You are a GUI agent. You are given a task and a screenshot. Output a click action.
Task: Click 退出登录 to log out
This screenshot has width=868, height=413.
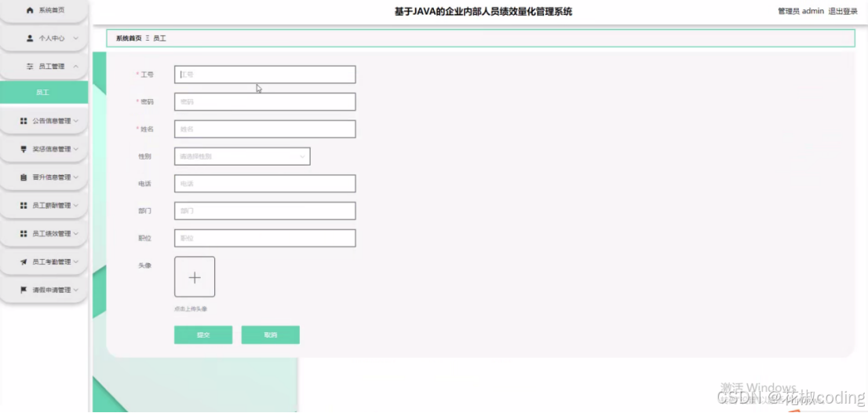[x=843, y=11]
